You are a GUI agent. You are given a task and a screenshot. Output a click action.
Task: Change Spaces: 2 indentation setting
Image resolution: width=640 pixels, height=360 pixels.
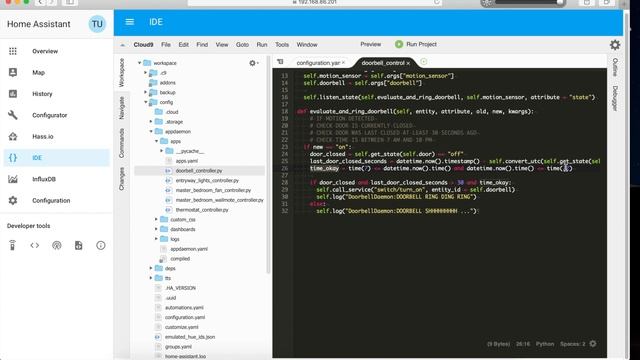572,344
